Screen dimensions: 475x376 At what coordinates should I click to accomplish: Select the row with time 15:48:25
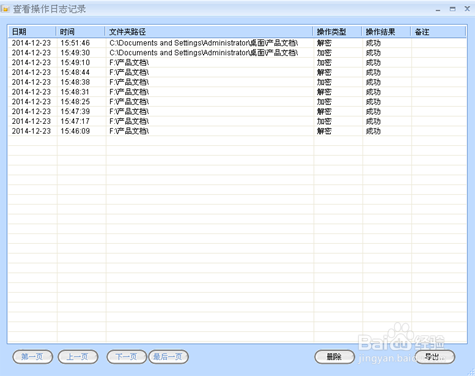pyautogui.click(x=237, y=102)
